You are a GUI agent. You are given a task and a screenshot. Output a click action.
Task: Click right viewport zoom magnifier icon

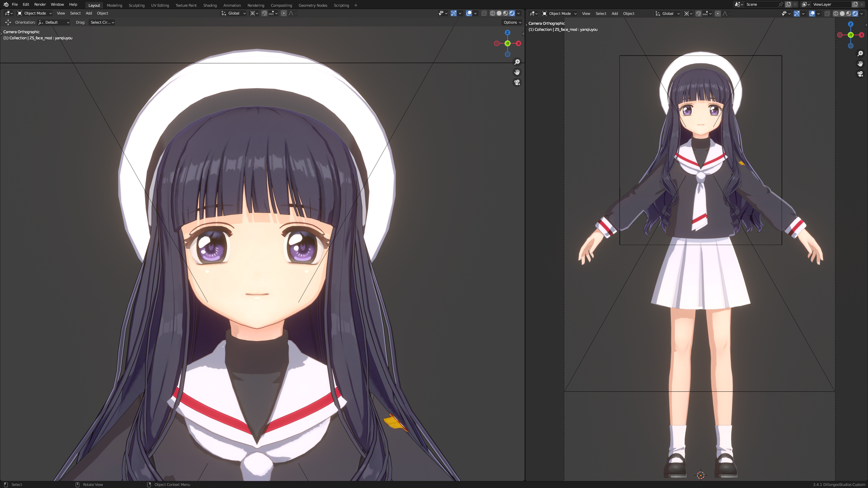pos(860,54)
